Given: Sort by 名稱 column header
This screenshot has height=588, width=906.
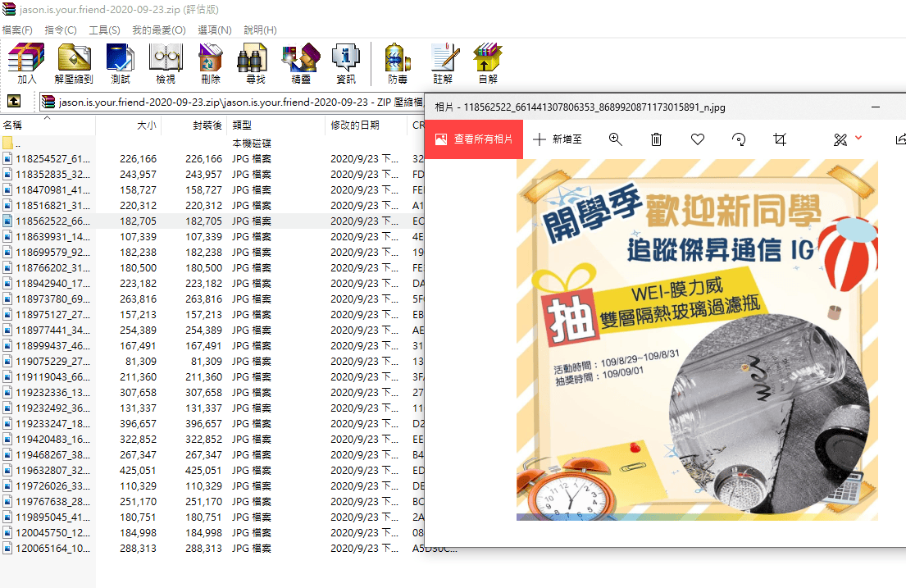Looking at the screenshot, I should 48,125.
